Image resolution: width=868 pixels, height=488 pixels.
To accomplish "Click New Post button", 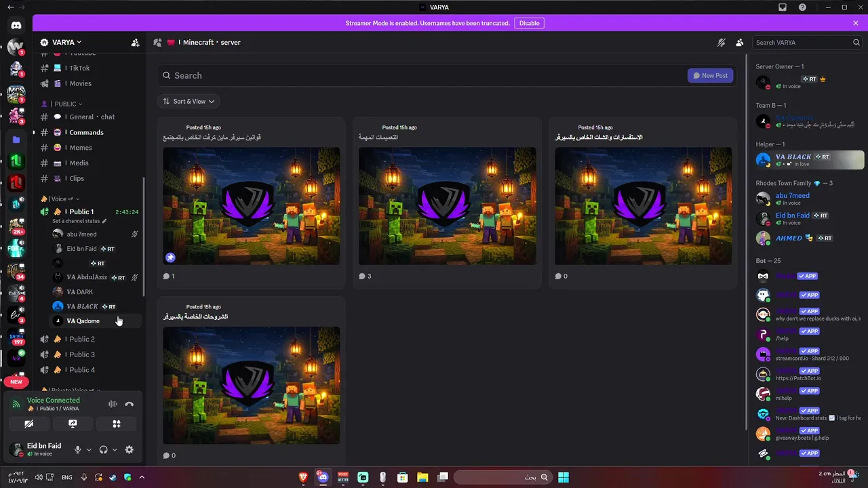I will (710, 75).
